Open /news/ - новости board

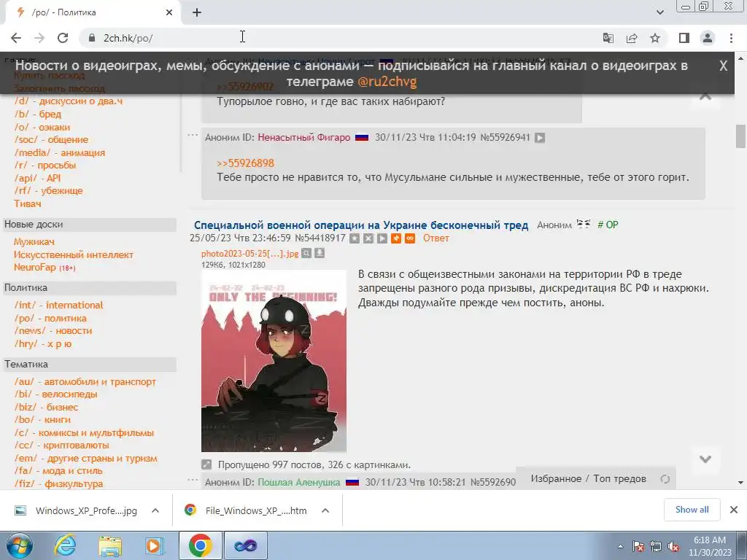tap(53, 331)
